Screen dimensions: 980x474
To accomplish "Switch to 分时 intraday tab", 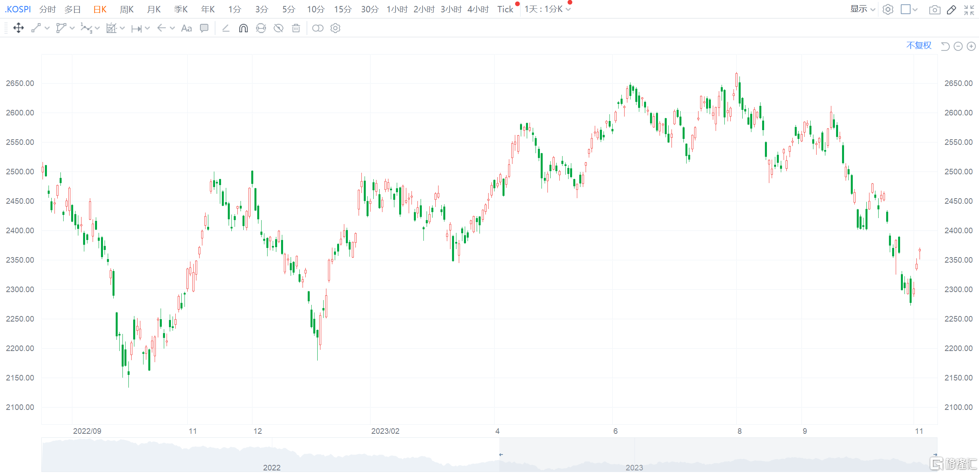I will coord(48,9).
